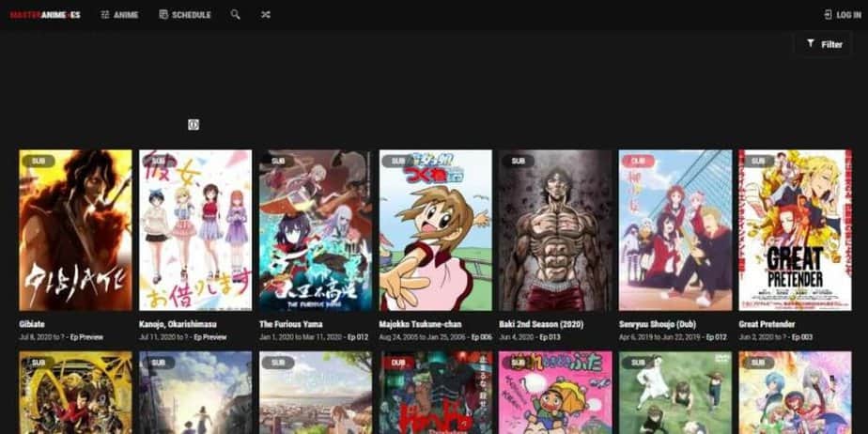Click the log in door icon

(829, 15)
